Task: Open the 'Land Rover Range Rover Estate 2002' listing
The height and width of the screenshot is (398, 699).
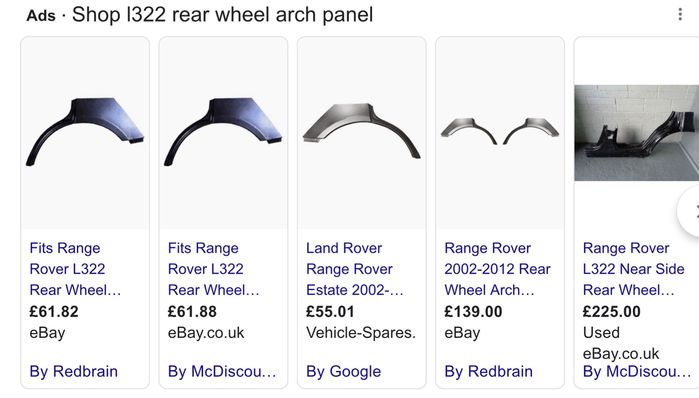Action: click(x=354, y=269)
